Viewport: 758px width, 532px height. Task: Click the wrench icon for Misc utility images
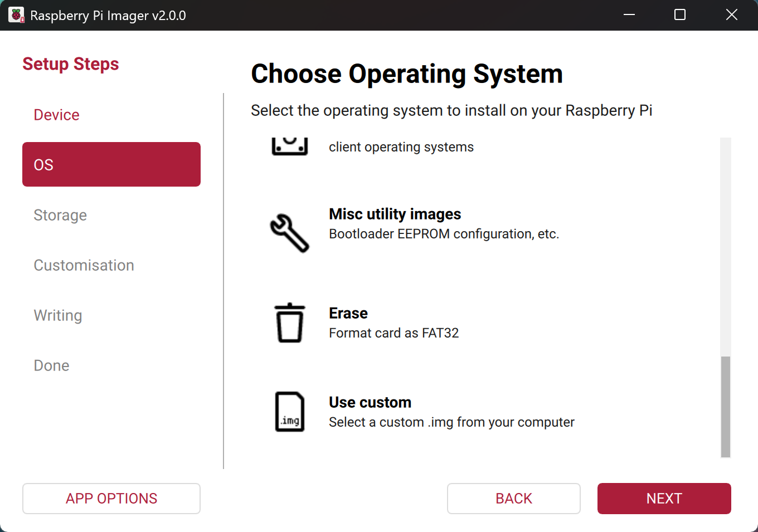point(289,233)
